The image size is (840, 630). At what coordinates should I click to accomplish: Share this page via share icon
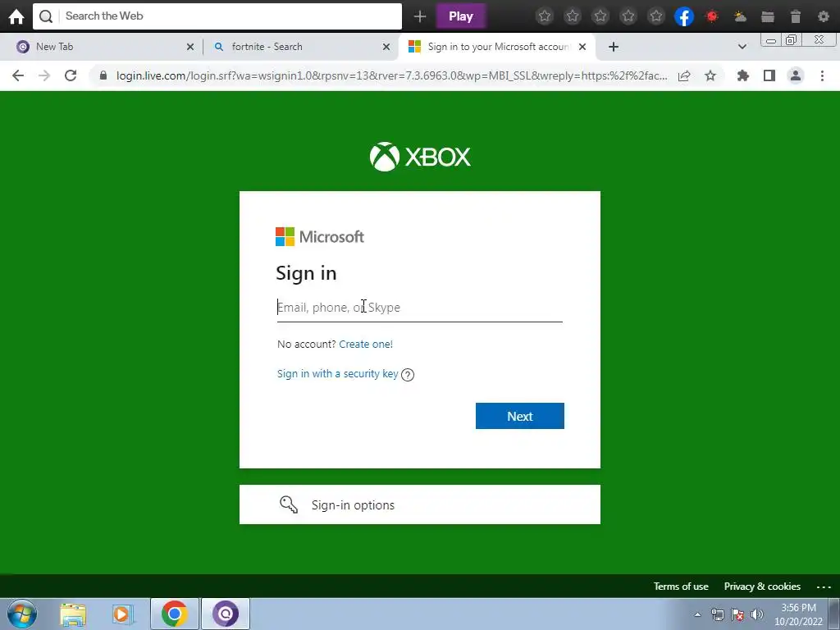(x=684, y=75)
